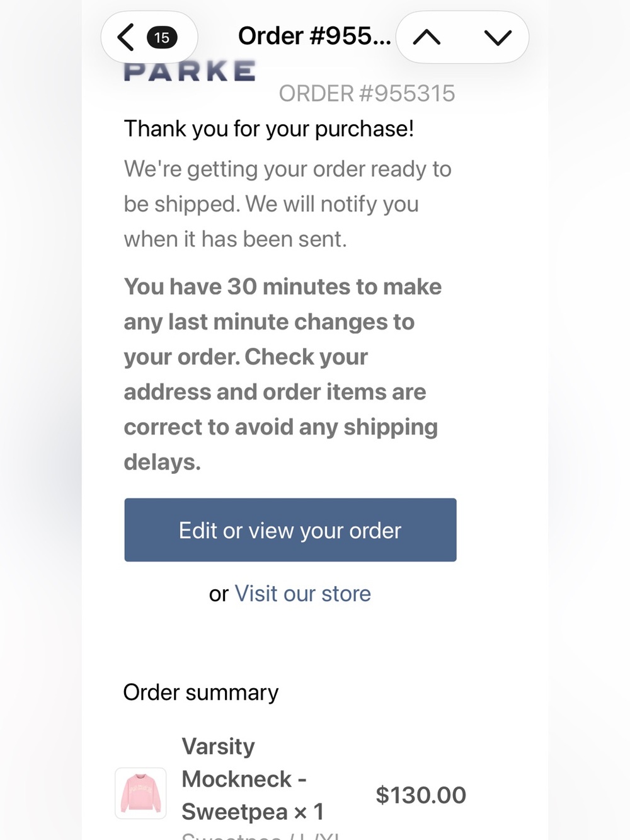The image size is (630, 840).
Task: Click the 'We're getting your order ready' paragraph
Action: point(287,204)
